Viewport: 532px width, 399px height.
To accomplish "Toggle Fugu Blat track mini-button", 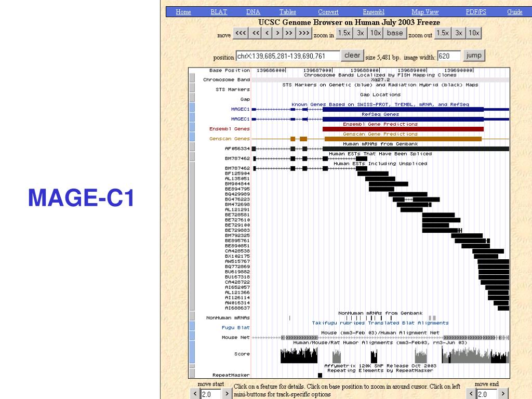I will point(192,326).
